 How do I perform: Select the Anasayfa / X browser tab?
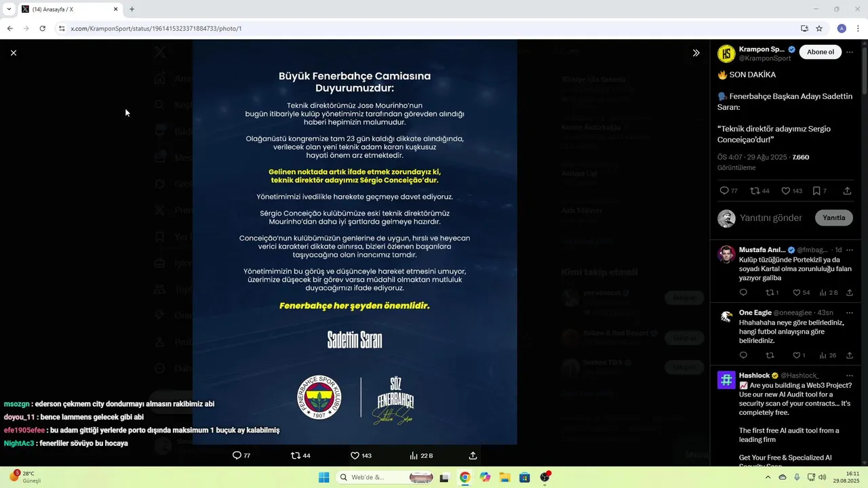click(x=68, y=9)
